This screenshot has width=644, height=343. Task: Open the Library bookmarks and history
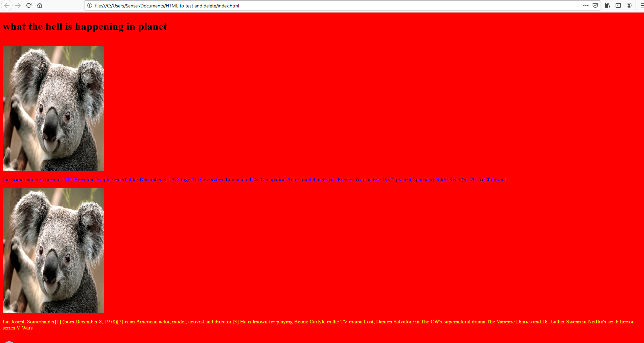coord(607,5)
